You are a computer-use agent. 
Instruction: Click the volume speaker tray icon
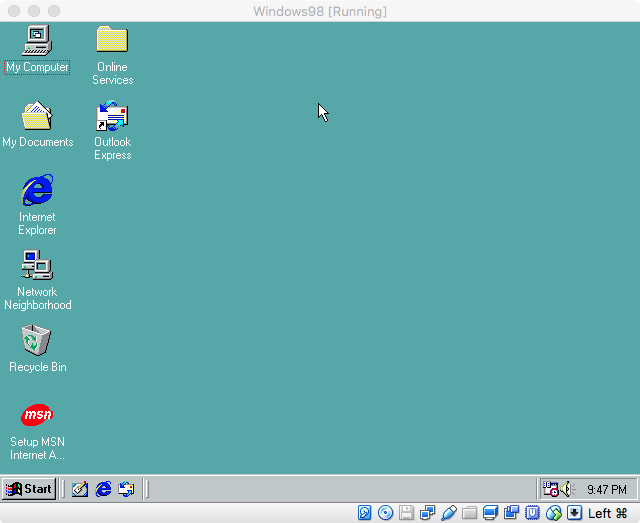(x=567, y=489)
